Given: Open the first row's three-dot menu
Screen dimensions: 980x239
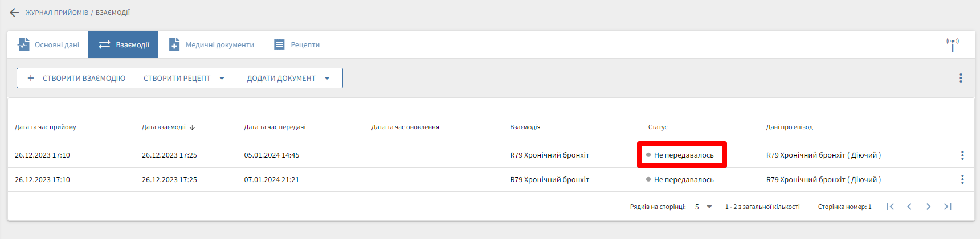Looking at the screenshot, I should click(962, 155).
